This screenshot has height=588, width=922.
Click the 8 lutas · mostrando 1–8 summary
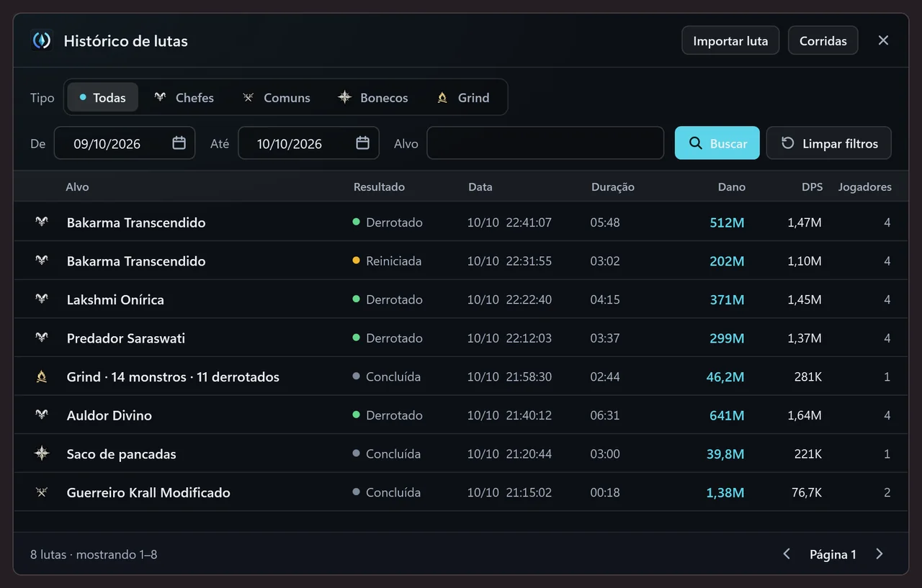click(x=94, y=554)
